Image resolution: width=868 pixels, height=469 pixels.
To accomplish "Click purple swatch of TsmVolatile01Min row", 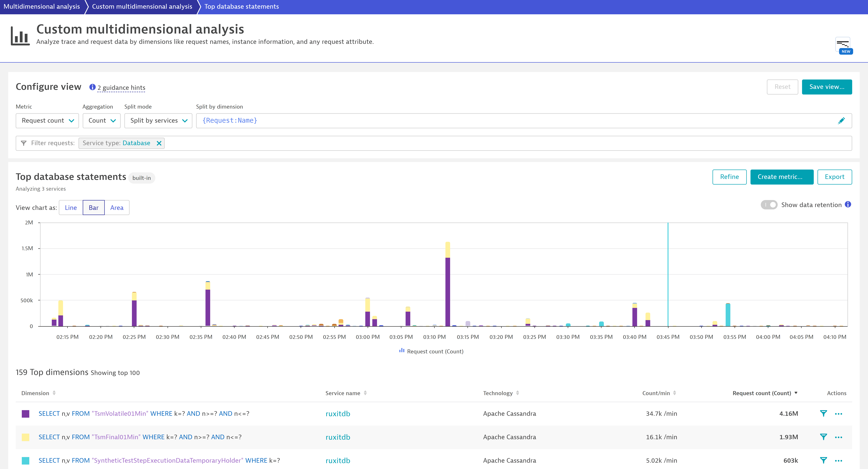I will click(x=26, y=414).
